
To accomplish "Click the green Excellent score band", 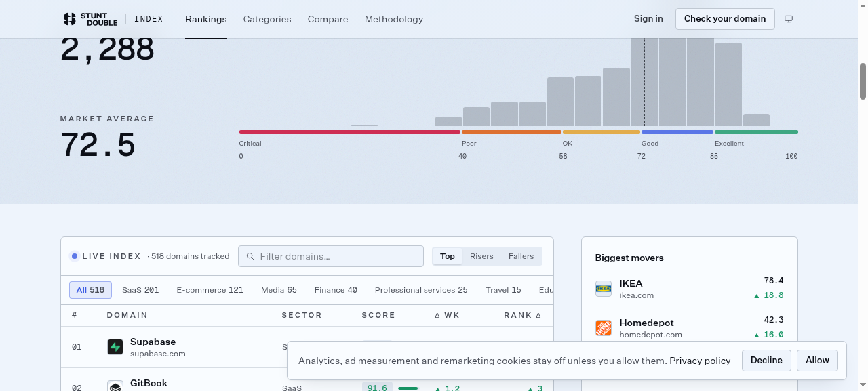I will coord(756,132).
